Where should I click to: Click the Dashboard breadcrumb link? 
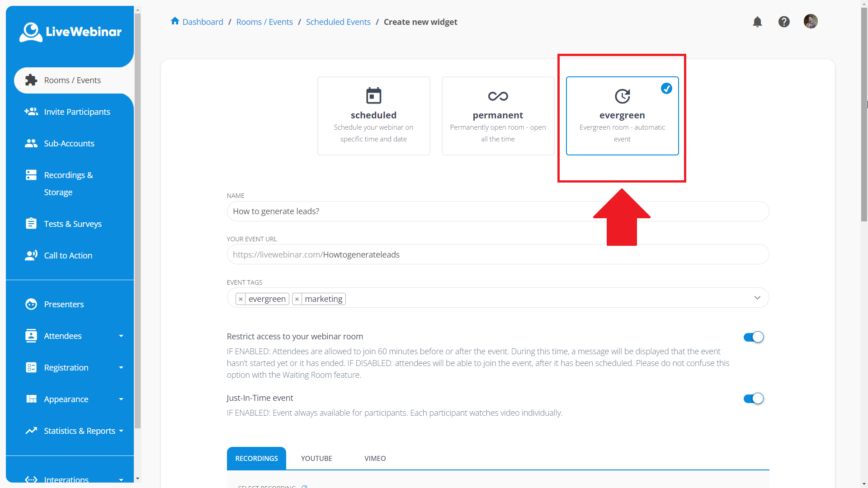click(x=203, y=22)
